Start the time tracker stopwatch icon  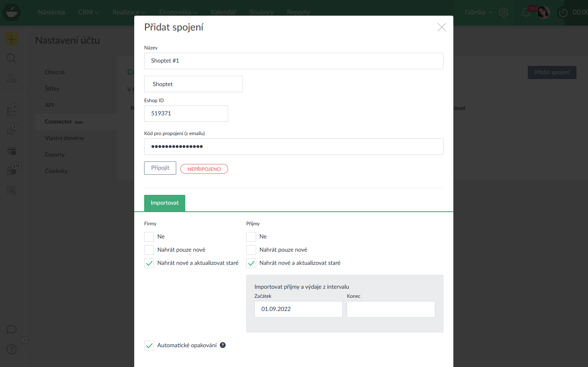pos(562,13)
